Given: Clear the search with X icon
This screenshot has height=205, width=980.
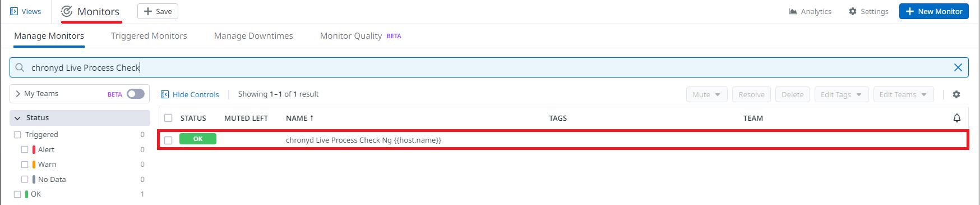Looking at the screenshot, I should coord(958,67).
